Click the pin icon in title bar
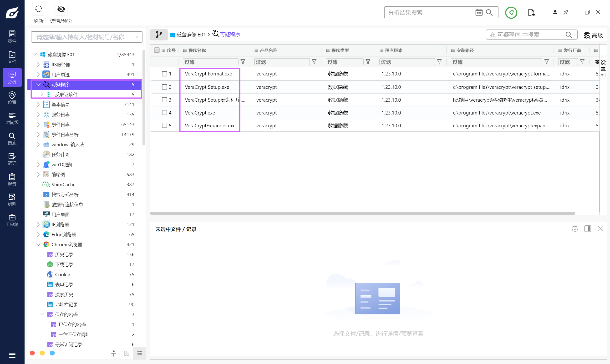The width and height of the screenshot is (610, 364). [566, 12]
